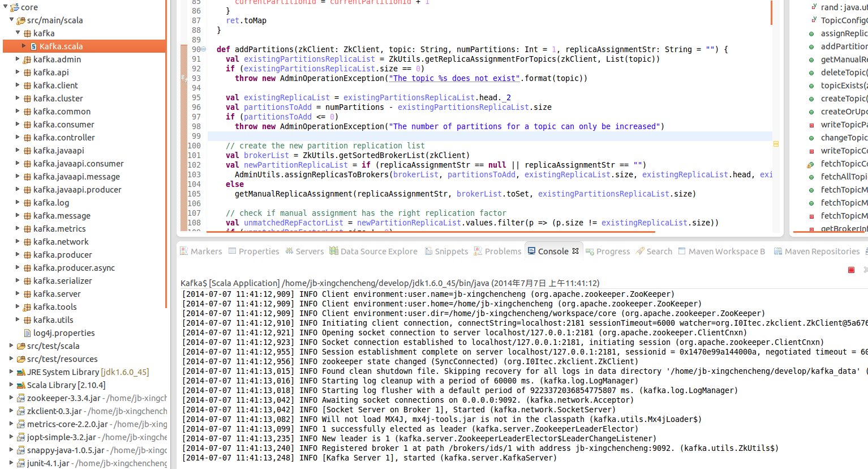Terminate the running Kafka application

(851, 270)
